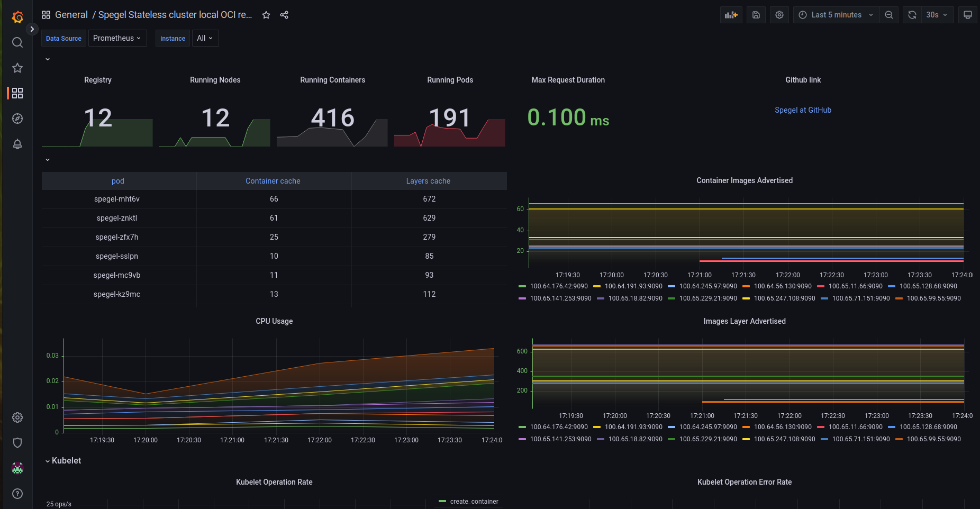Open the Last 5 minutes time picker
Viewport: 980px width, 509px height.
[836, 15]
